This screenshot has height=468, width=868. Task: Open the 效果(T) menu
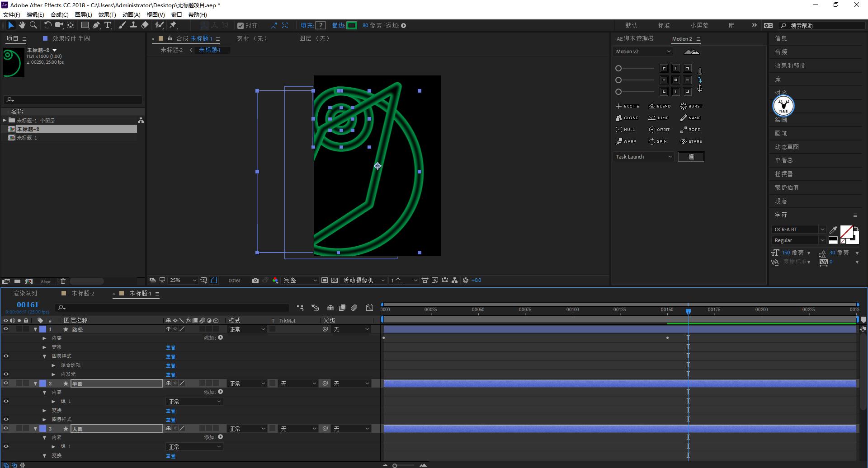pyautogui.click(x=107, y=14)
